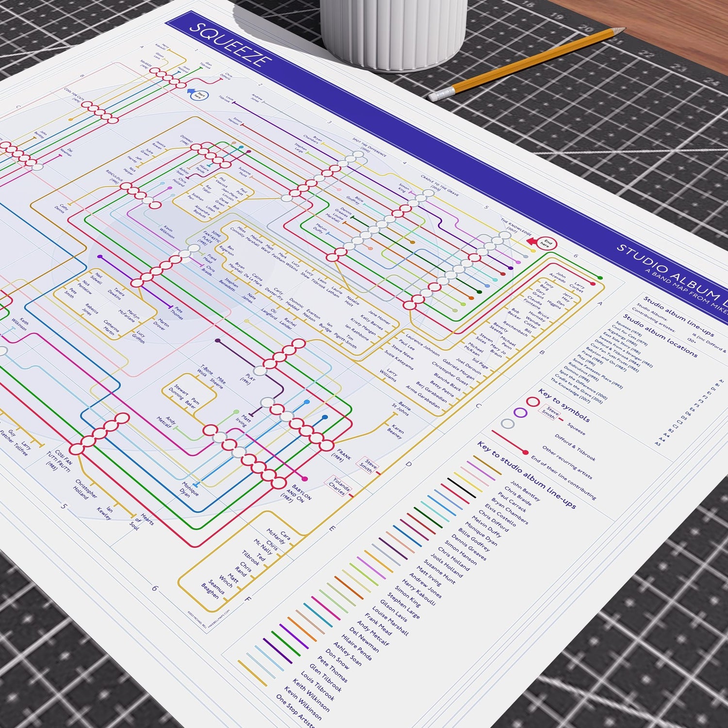
Task: Click the 'SQUEEZE' title in the blue banner
Action: (x=230, y=45)
